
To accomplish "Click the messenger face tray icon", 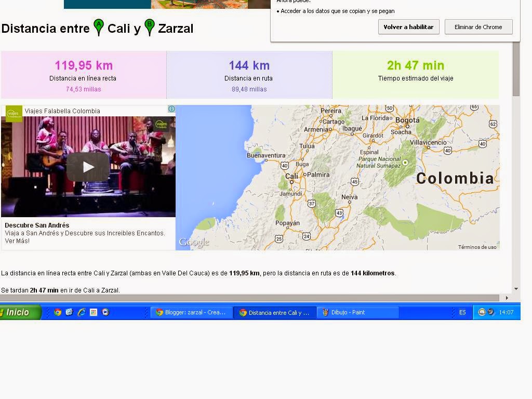I will pos(482,312).
